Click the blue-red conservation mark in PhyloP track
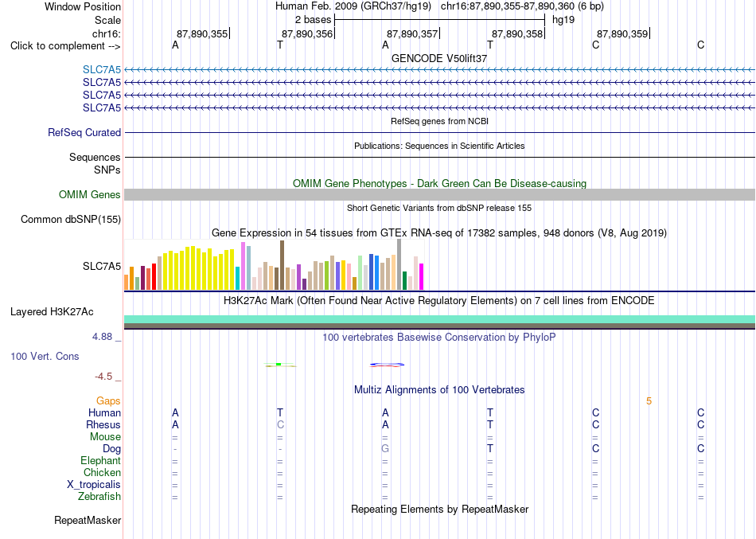 point(387,365)
